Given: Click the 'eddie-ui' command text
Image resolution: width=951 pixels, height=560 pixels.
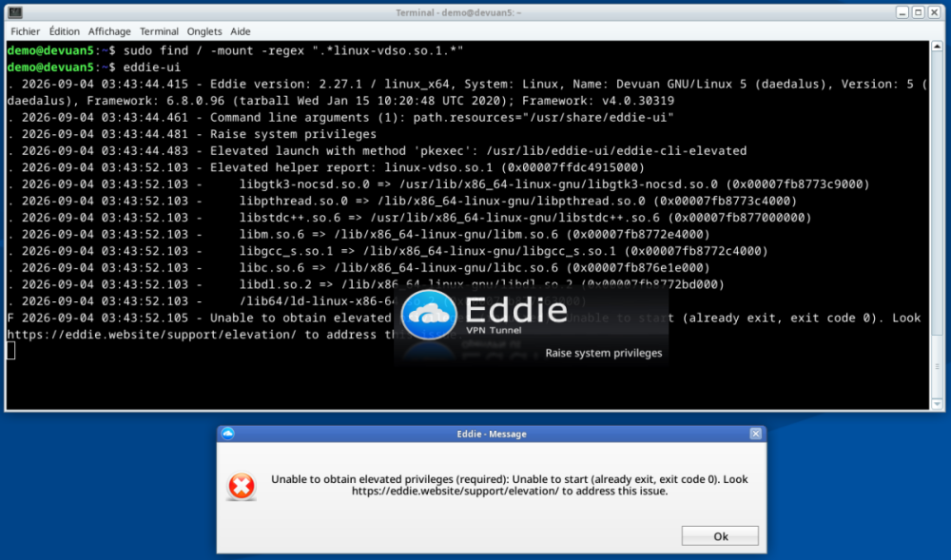Looking at the screenshot, I should pyautogui.click(x=151, y=68).
